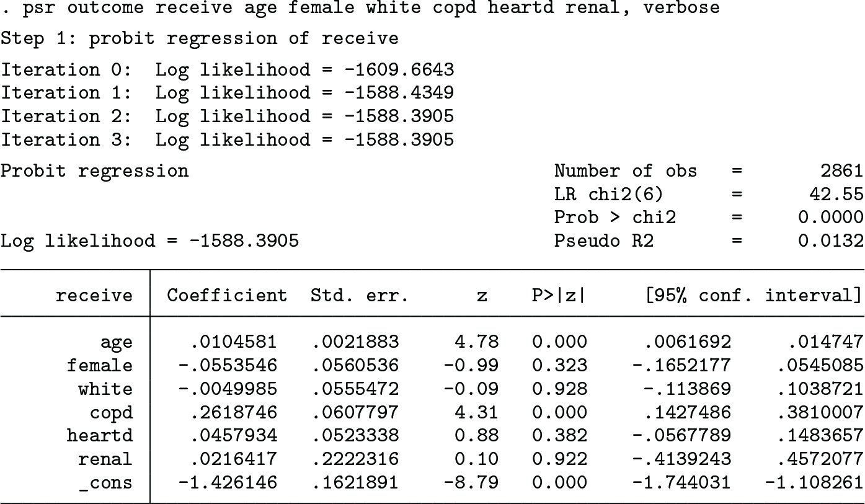865x504 pixels.
Task: Select the Step 1 probit regression heading
Action: pyautogui.click(x=199, y=39)
